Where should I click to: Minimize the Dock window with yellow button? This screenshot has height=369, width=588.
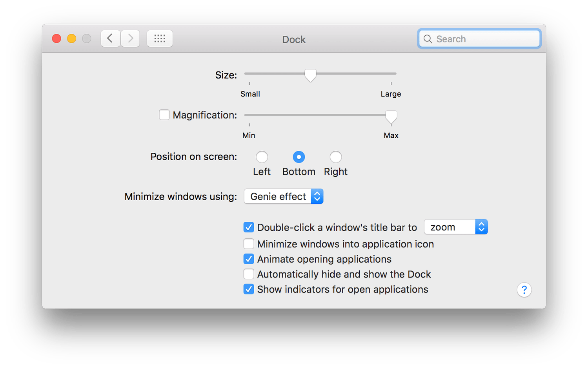pos(71,38)
